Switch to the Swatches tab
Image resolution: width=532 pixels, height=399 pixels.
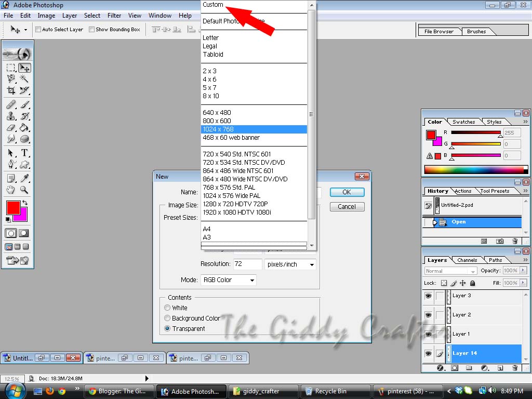[x=463, y=122]
